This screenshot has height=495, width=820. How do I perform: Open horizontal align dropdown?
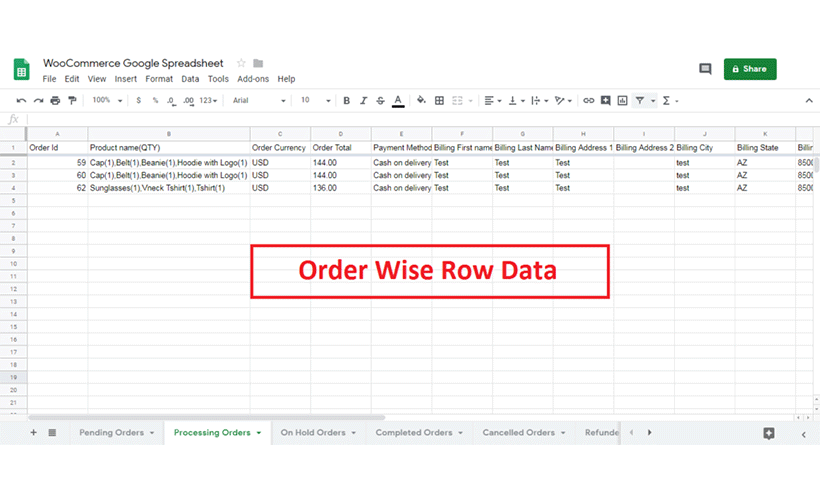click(493, 100)
